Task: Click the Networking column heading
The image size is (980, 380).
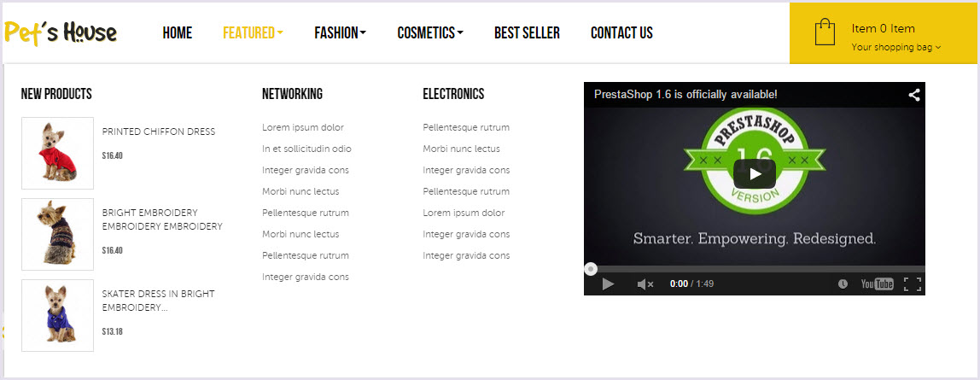Action: coord(293,94)
